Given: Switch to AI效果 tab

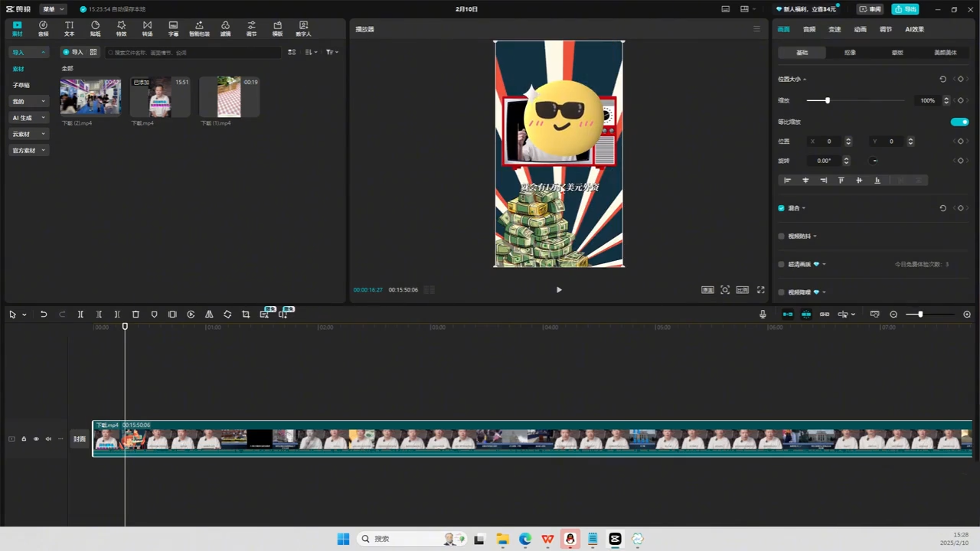Looking at the screenshot, I should pos(914,29).
